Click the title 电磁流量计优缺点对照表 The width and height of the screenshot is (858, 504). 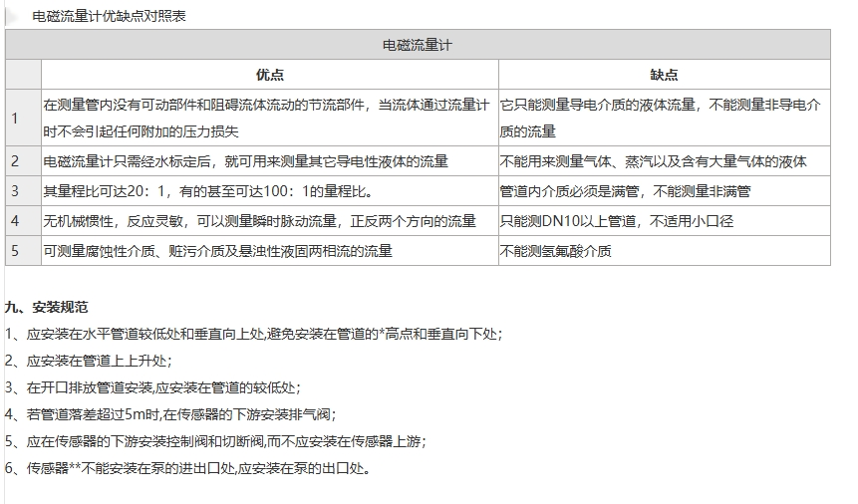(x=109, y=15)
